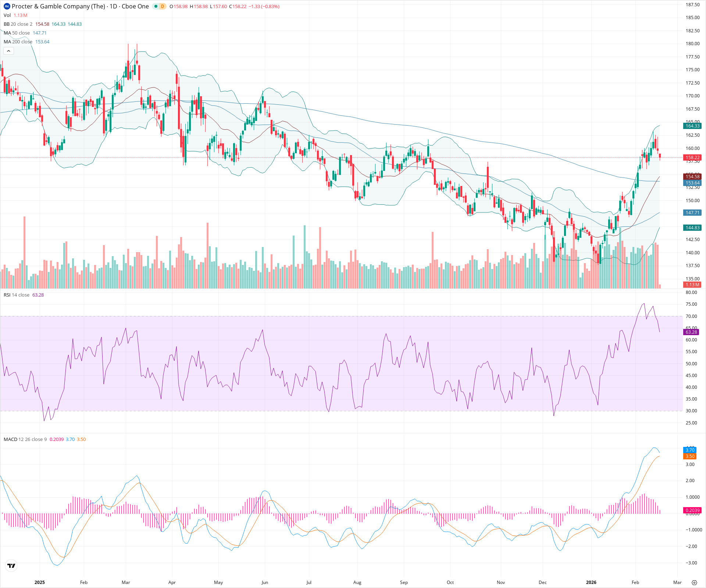
Task: Select the red 158.22 last-price label on axis
Action: [x=693, y=158]
